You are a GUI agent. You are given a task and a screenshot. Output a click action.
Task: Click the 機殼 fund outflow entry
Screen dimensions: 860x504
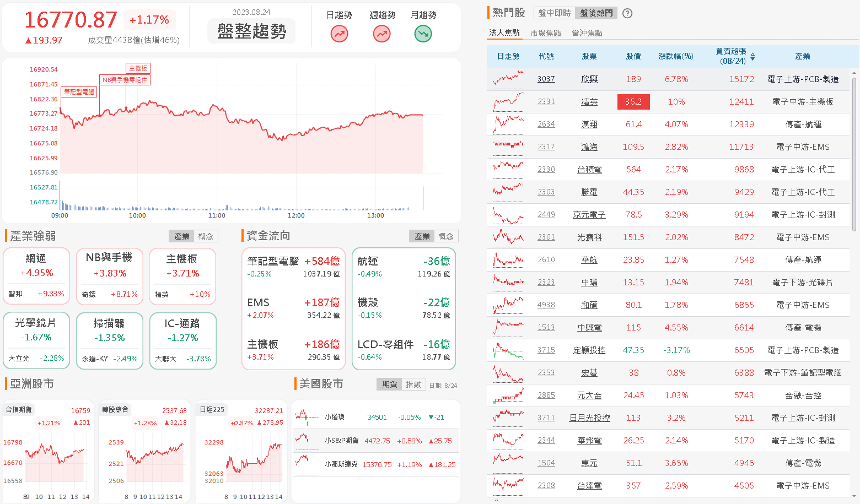tap(404, 308)
